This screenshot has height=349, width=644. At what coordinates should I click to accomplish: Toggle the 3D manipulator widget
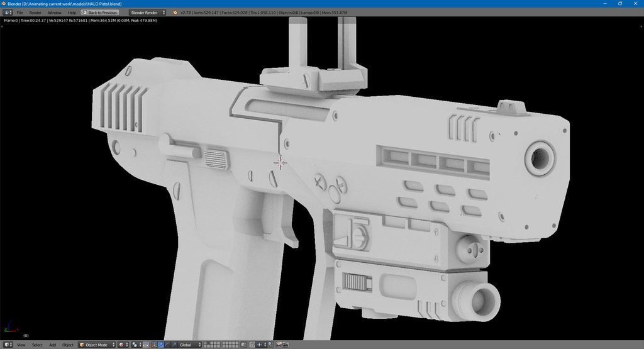pyautogui.click(x=153, y=345)
